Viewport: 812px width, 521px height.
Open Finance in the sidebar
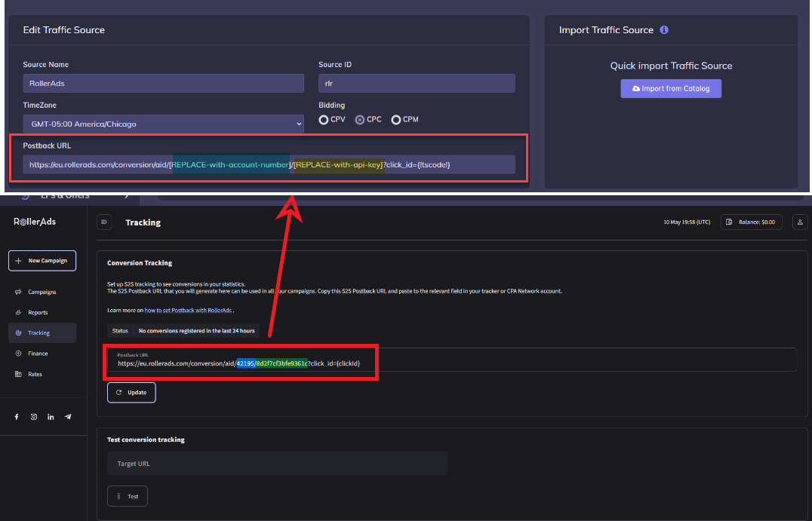[42, 354]
